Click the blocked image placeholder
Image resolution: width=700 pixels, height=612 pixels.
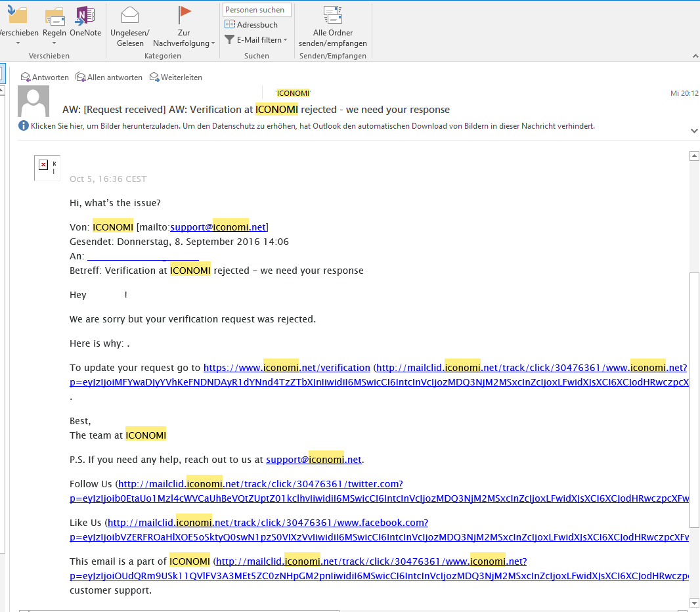pos(47,167)
